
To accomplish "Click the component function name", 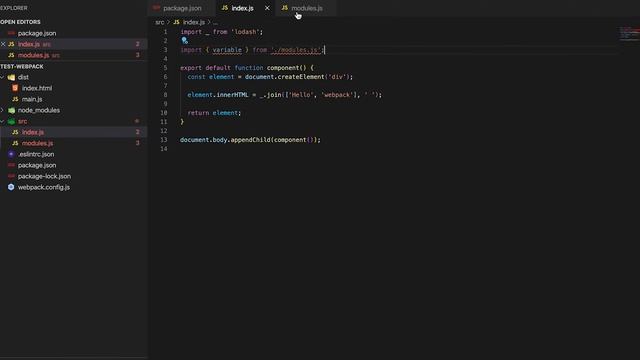I will pos(283,68).
